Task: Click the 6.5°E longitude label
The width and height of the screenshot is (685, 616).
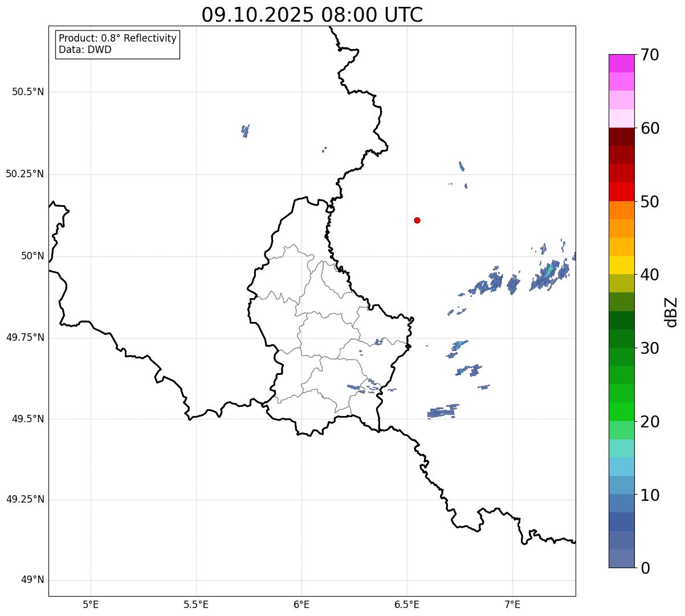Action: coord(407,604)
